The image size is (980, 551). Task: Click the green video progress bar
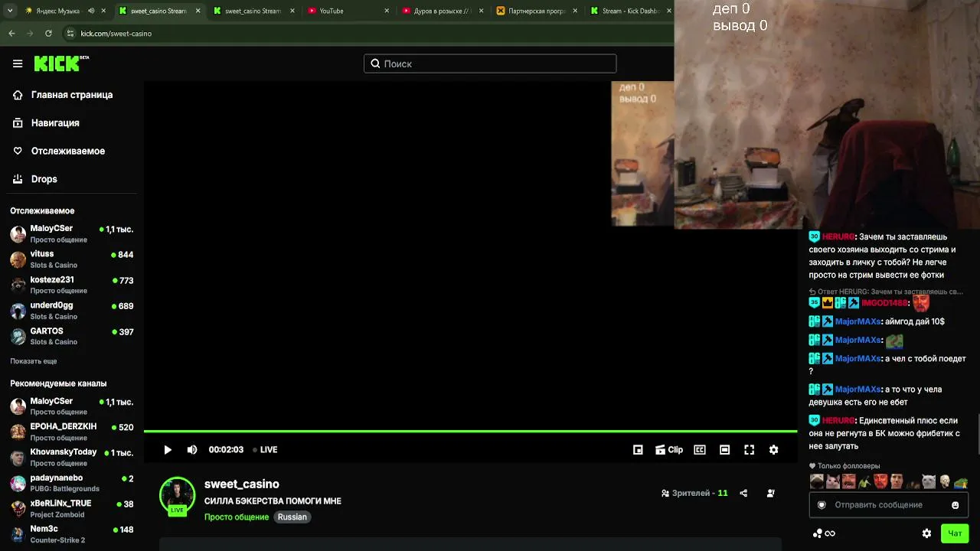[470, 432]
